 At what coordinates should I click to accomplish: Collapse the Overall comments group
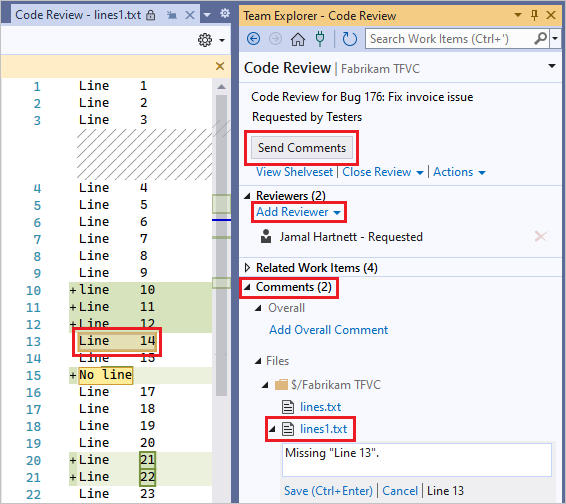(x=258, y=308)
